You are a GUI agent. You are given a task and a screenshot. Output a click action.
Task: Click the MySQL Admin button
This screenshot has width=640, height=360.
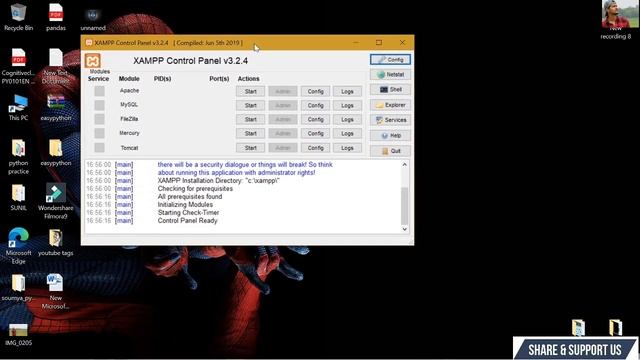pyautogui.click(x=283, y=106)
